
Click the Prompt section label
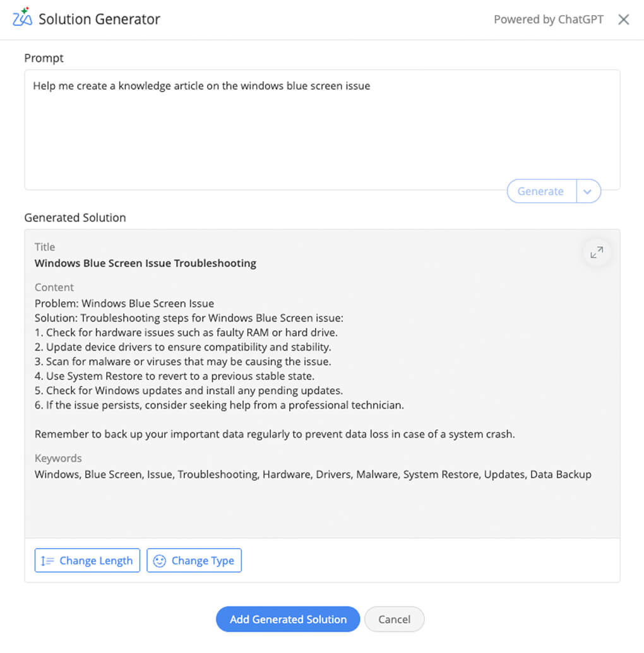(x=44, y=58)
